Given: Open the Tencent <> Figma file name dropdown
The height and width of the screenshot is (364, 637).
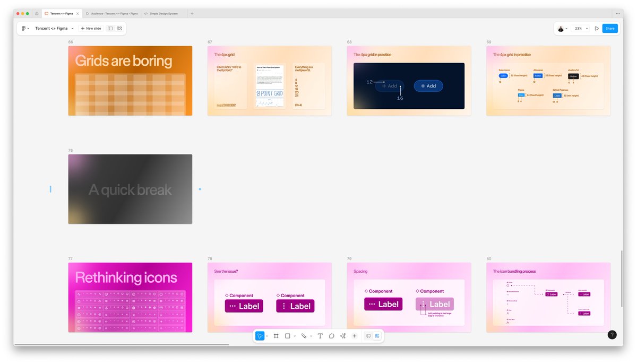Looking at the screenshot, I should [x=54, y=28].
